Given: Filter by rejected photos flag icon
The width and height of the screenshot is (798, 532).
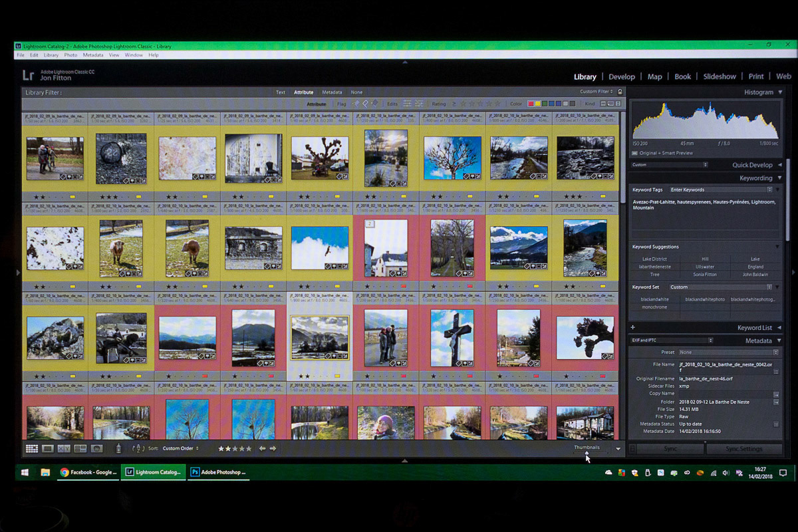Looking at the screenshot, I should [374, 104].
